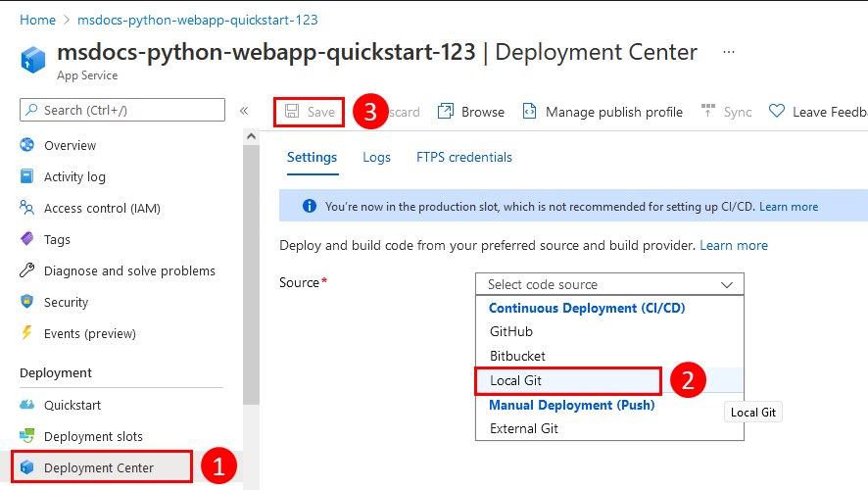868x490 pixels.
Task: Click the Events (preview) lightning icon
Action: click(27, 334)
